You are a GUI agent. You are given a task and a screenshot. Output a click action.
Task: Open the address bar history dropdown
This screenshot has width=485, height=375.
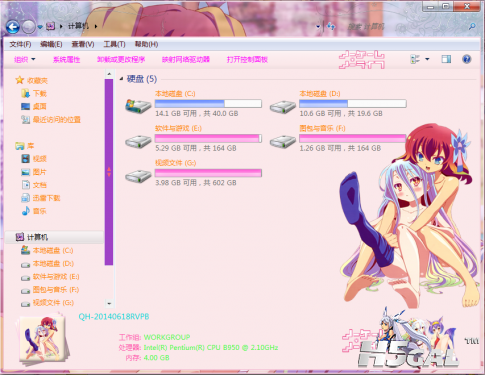318,26
